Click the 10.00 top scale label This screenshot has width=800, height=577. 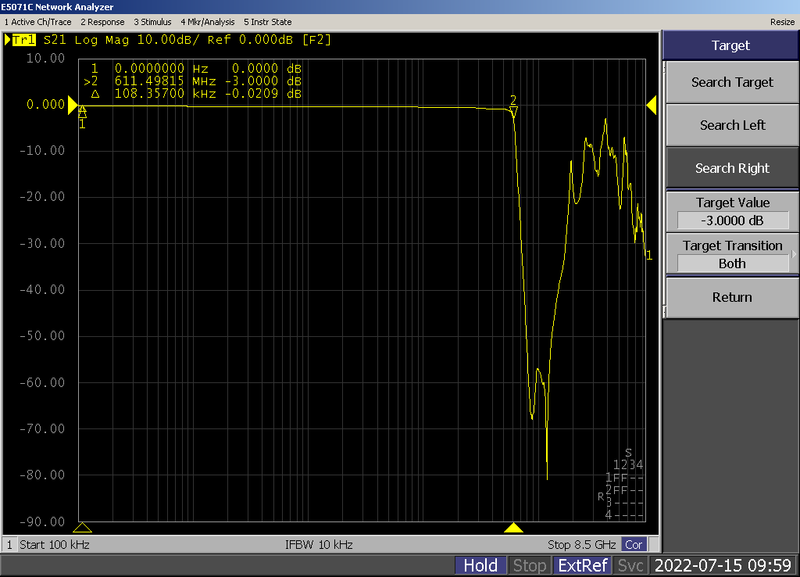[45, 58]
